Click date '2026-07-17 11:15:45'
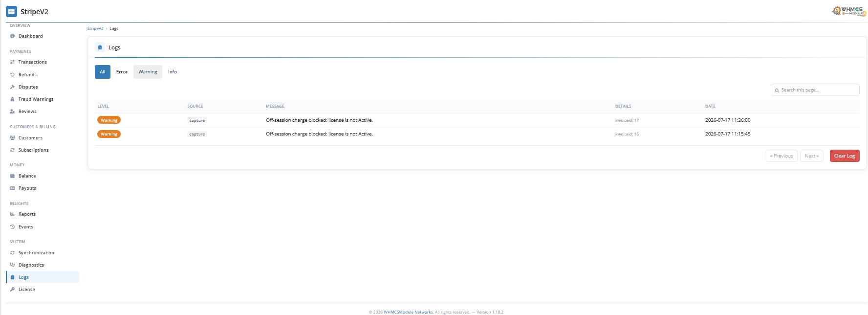The image size is (868, 315). [x=728, y=134]
